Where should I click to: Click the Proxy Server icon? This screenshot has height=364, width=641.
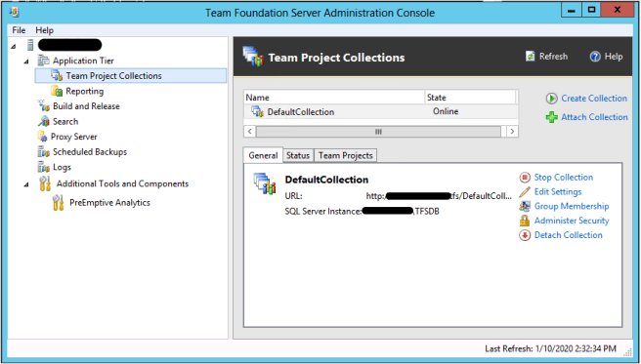click(x=43, y=137)
